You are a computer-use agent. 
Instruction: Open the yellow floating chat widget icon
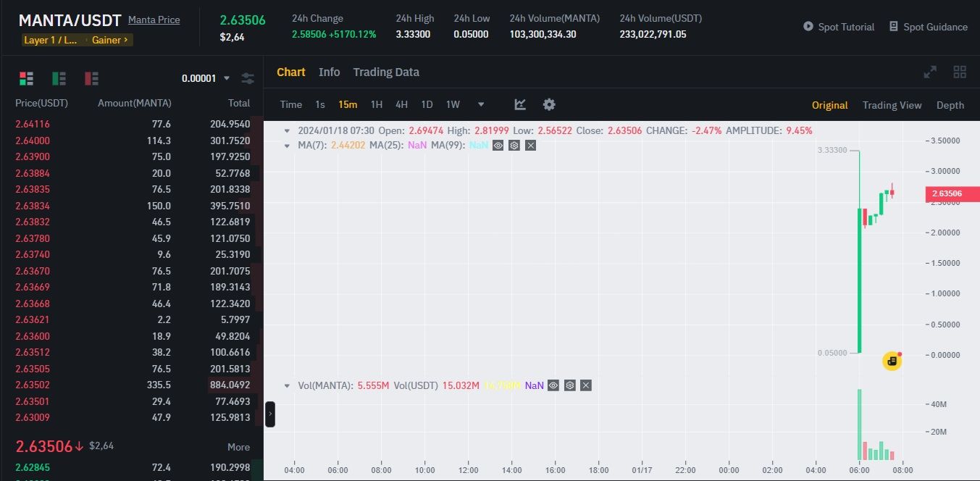coord(892,361)
